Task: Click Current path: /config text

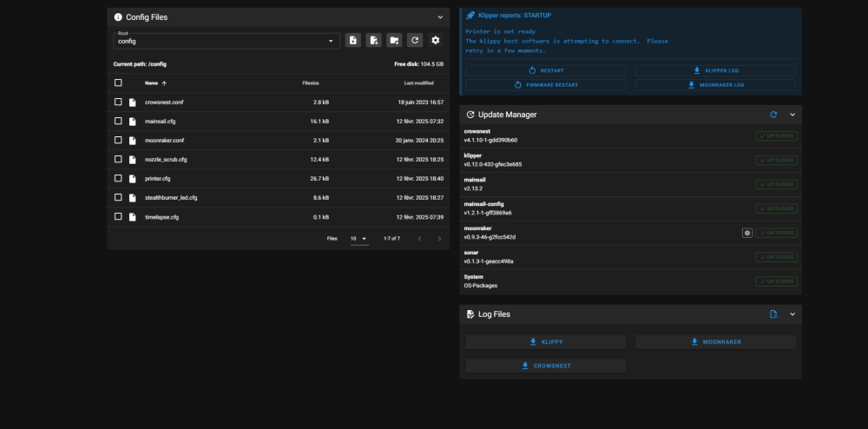Action: [x=140, y=64]
